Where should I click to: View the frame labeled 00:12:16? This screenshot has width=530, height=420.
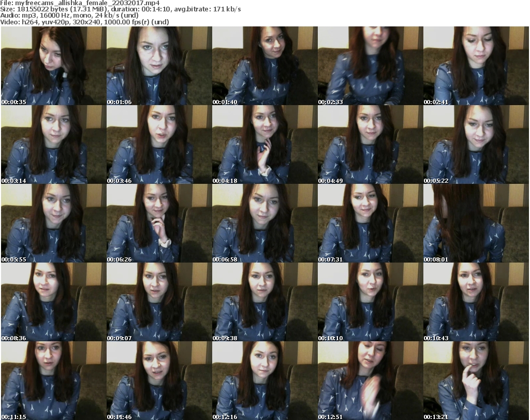click(265, 381)
